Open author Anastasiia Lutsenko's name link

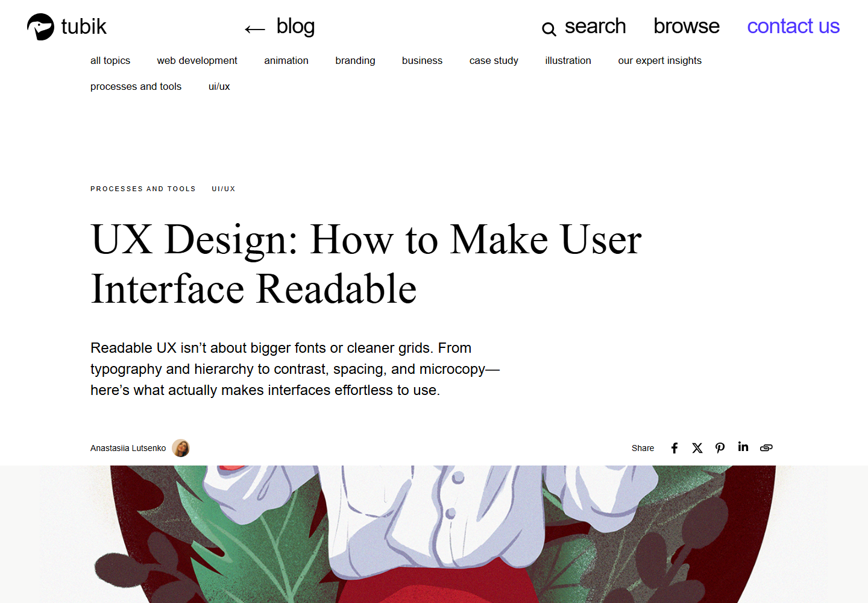click(128, 448)
